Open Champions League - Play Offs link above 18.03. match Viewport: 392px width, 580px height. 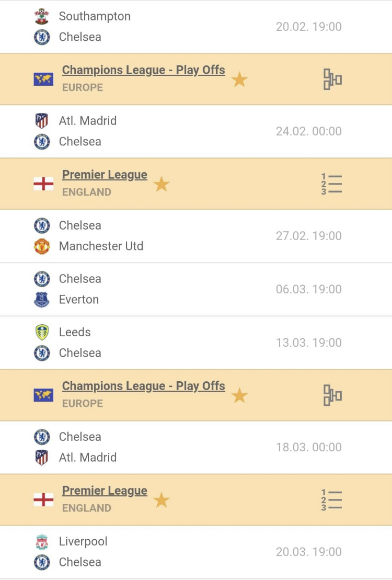[143, 386]
